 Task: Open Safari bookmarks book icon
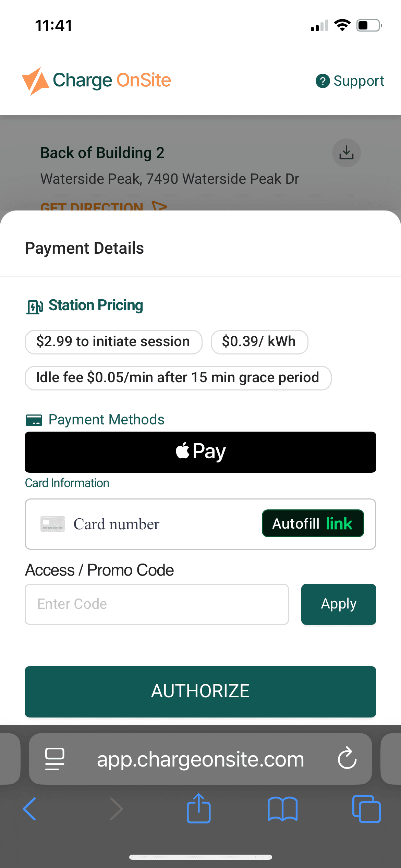pos(282,809)
